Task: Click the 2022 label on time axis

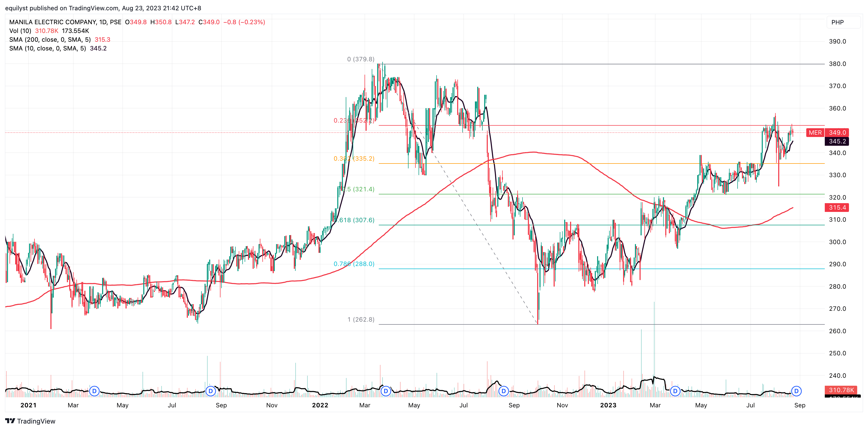Action: [x=320, y=405]
